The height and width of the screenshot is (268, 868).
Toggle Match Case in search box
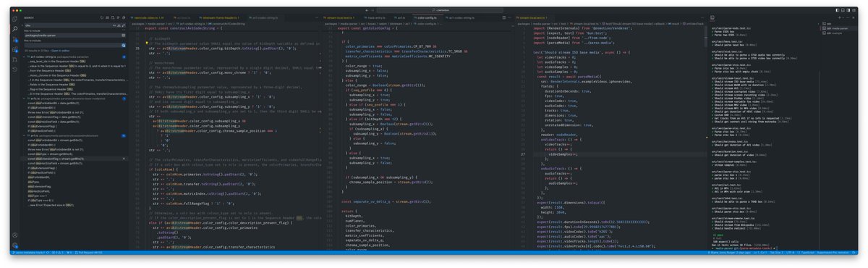[x=114, y=25]
